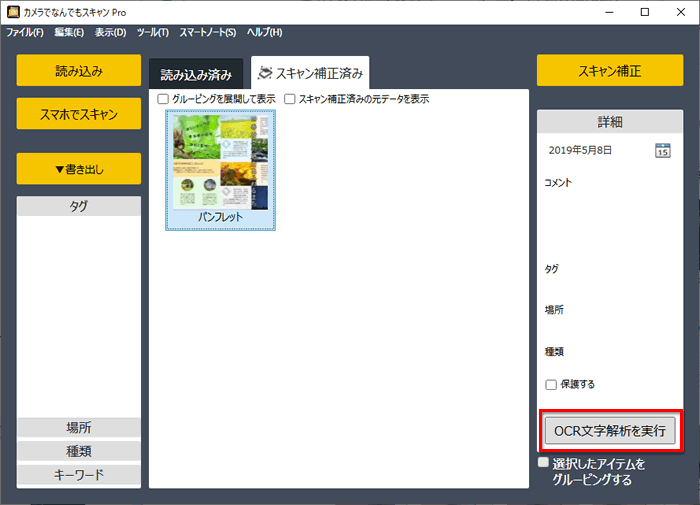
Task: Click the OCR文字解析を実行 button
Action: tap(609, 431)
